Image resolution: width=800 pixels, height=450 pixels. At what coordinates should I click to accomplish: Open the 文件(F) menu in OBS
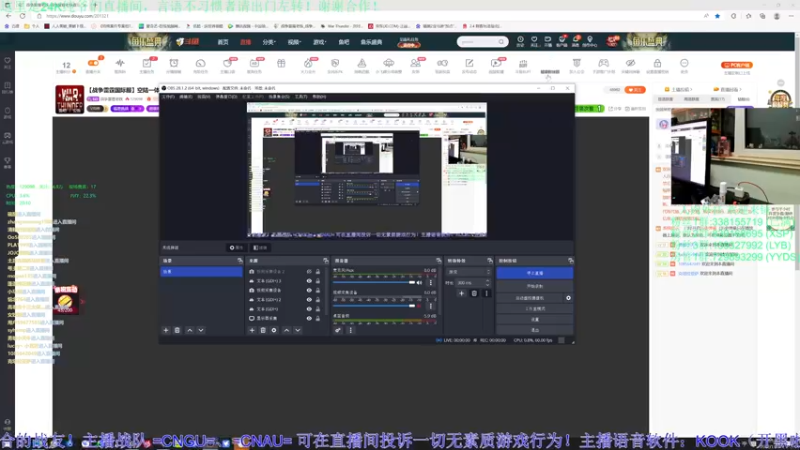168,96
